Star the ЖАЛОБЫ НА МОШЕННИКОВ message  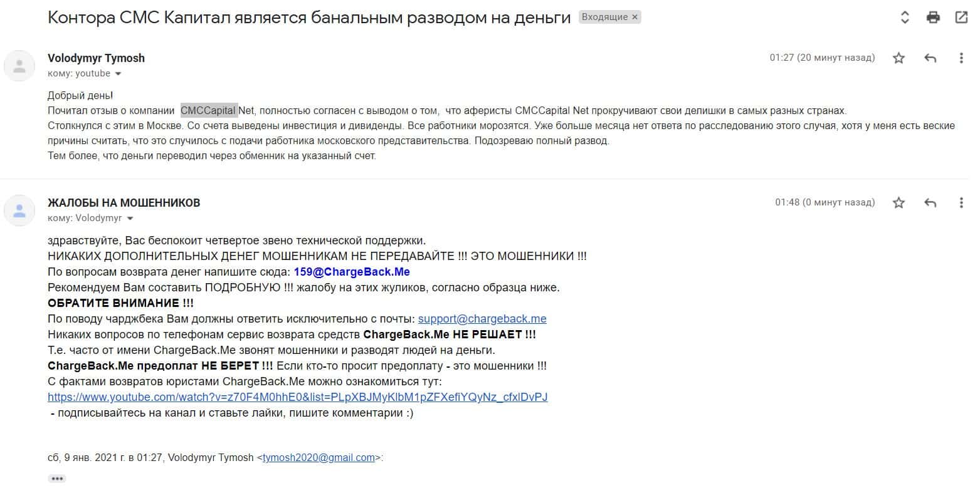(898, 203)
